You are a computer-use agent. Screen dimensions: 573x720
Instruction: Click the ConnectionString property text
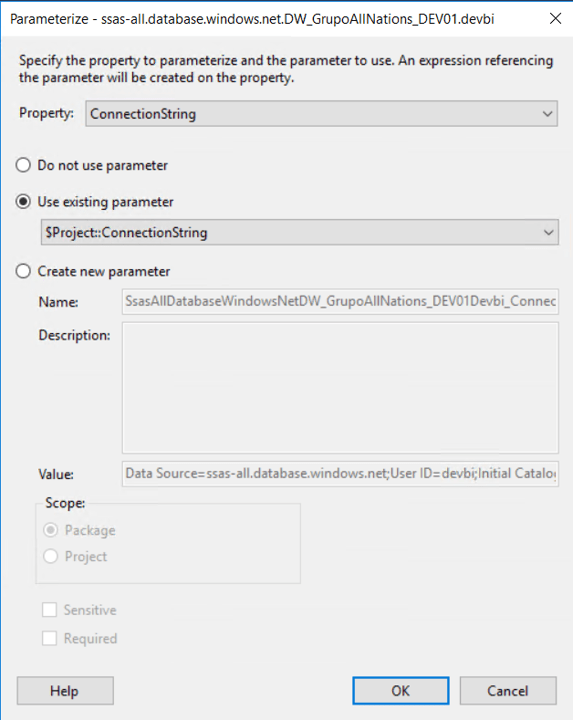143,114
